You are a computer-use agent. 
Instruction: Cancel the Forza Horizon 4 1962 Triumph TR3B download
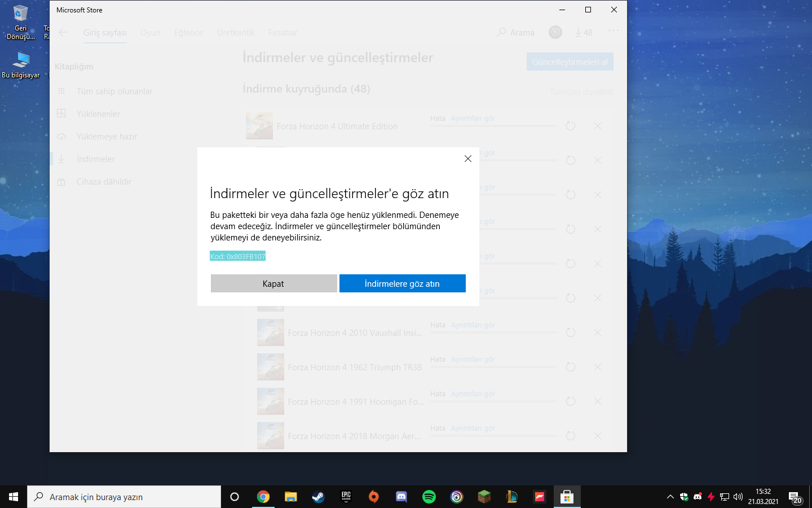(597, 367)
